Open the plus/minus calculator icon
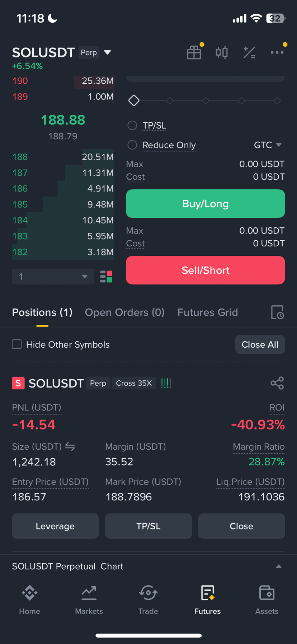 tap(249, 52)
